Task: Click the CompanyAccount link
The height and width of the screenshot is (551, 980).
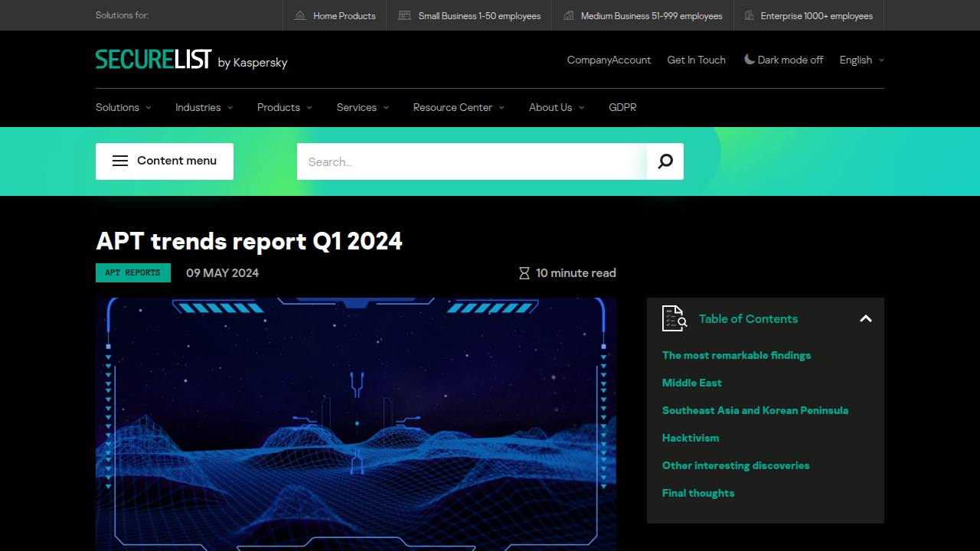Action: pos(609,60)
